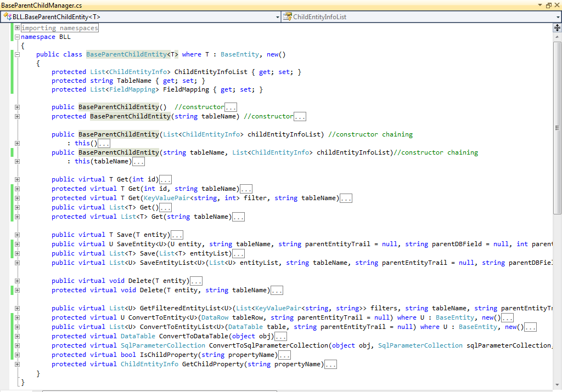Collapse the namespace BLL block

pos(17,37)
